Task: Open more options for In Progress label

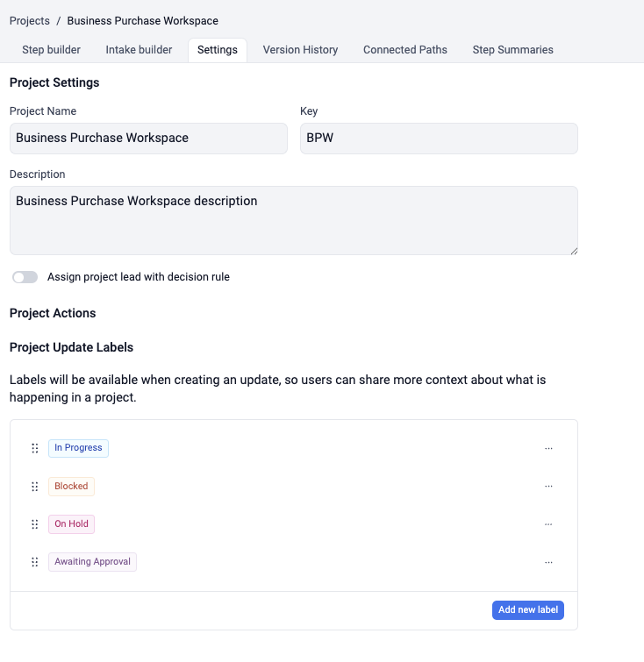Action: click(x=548, y=448)
